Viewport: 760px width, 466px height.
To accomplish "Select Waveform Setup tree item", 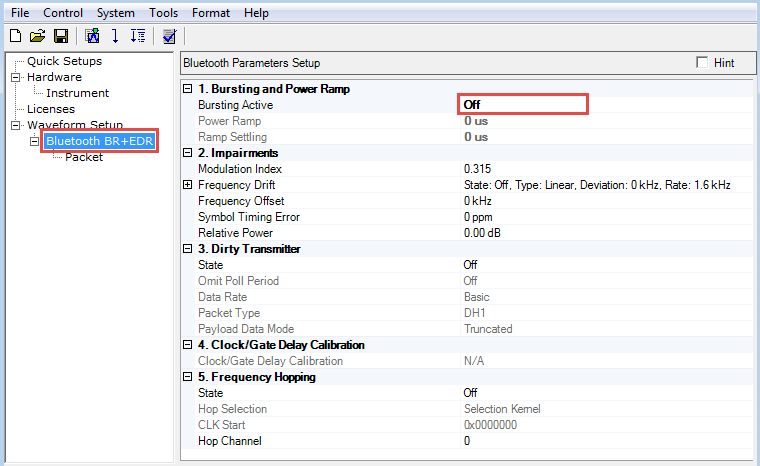I will pos(75,125).
